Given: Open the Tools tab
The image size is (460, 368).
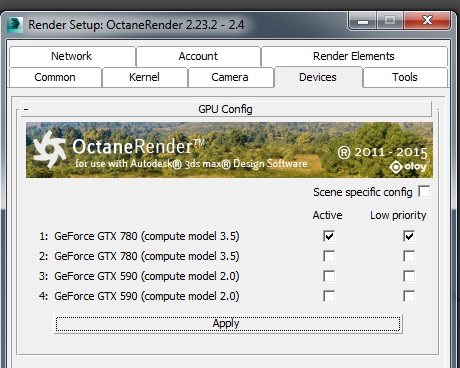Looking at the screenshot, I should pos(405,77).
